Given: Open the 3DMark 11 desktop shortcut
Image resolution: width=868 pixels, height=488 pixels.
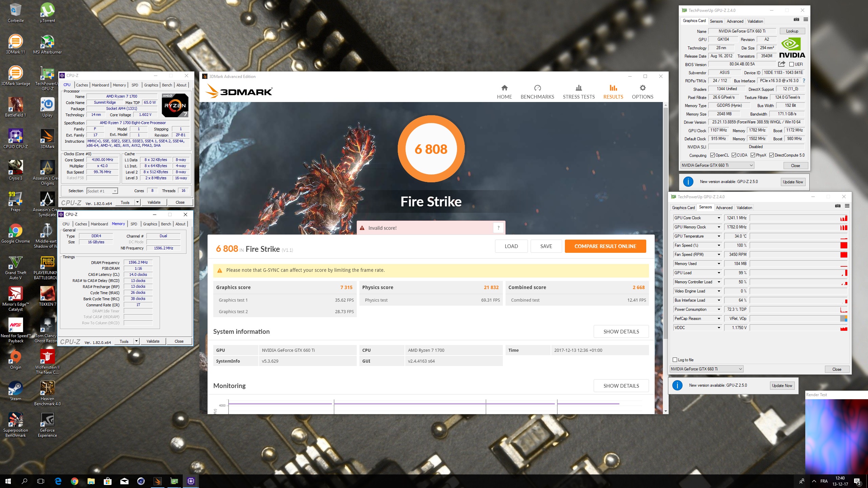Looking at the screenshot, I should pos(16,44).
